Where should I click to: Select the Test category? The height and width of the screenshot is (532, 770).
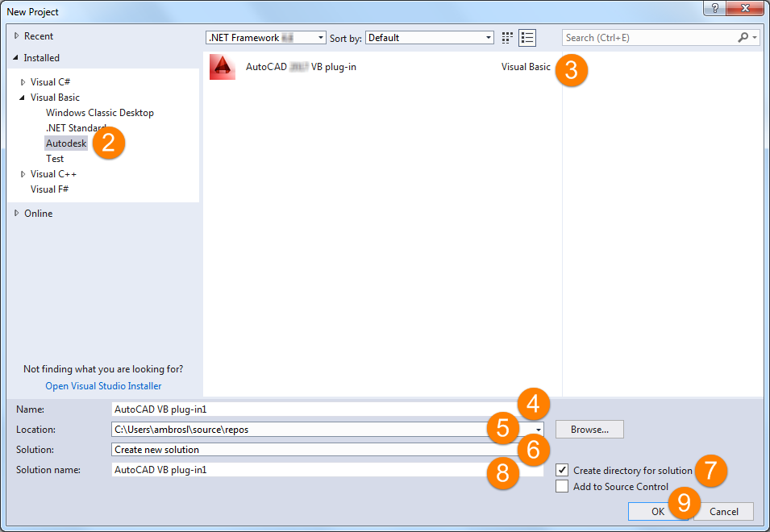55,159
